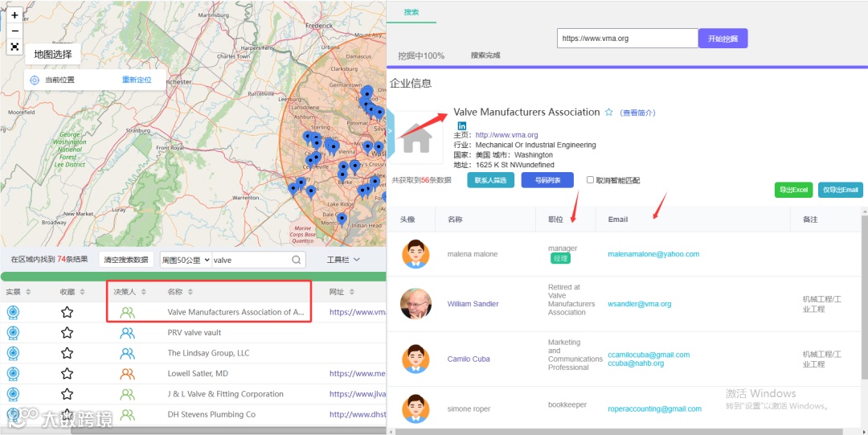The image size is (868, 435).
Task: Click the LinkedIn icon under company name
Action: coord(461,125)
